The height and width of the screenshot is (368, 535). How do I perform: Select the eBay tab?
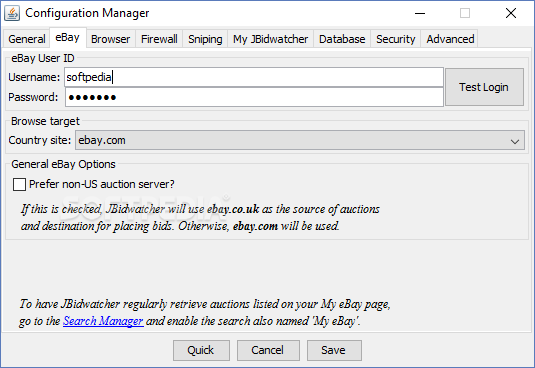click(68, 38)
